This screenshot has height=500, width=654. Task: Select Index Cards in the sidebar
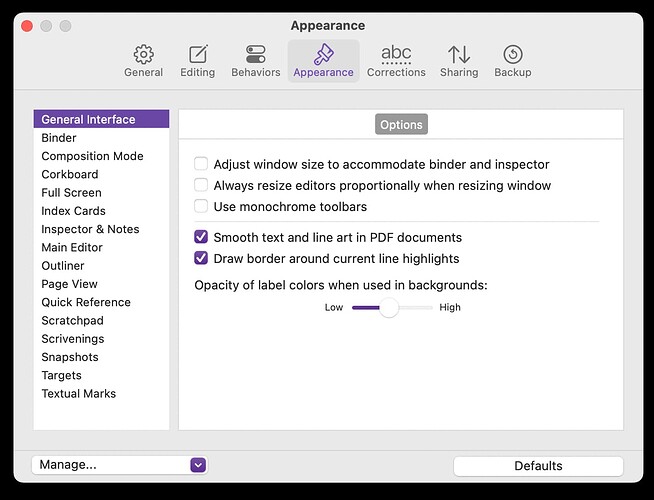[101, 211]
